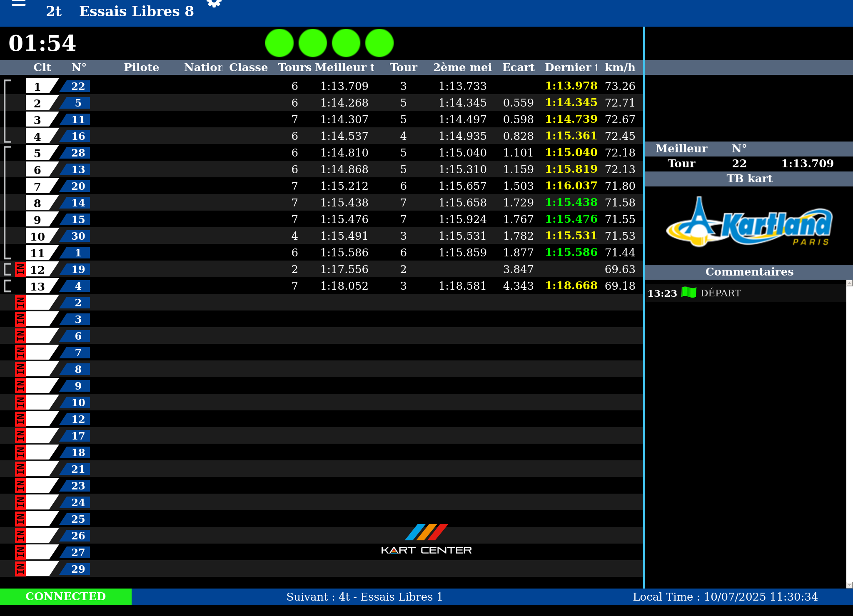Click the last green status light

coord(379,43)
